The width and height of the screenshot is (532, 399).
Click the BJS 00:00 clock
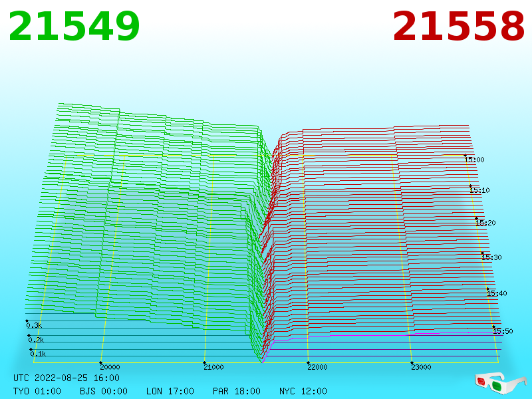[x=104, y=391]
